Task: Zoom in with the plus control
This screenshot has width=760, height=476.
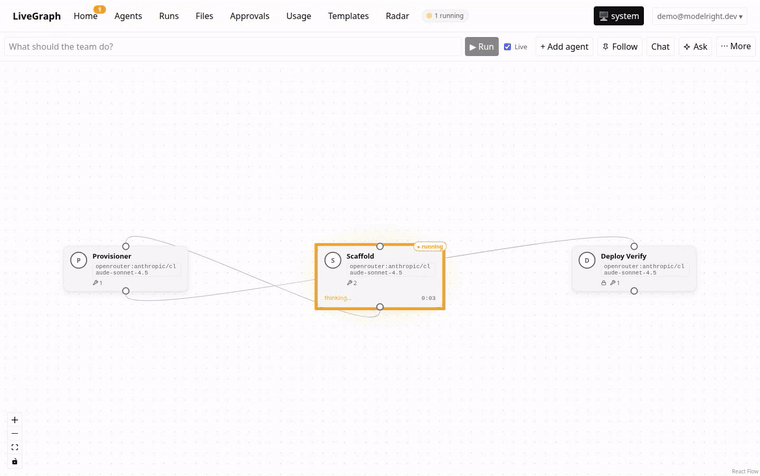Action: (x=15, y=420)
